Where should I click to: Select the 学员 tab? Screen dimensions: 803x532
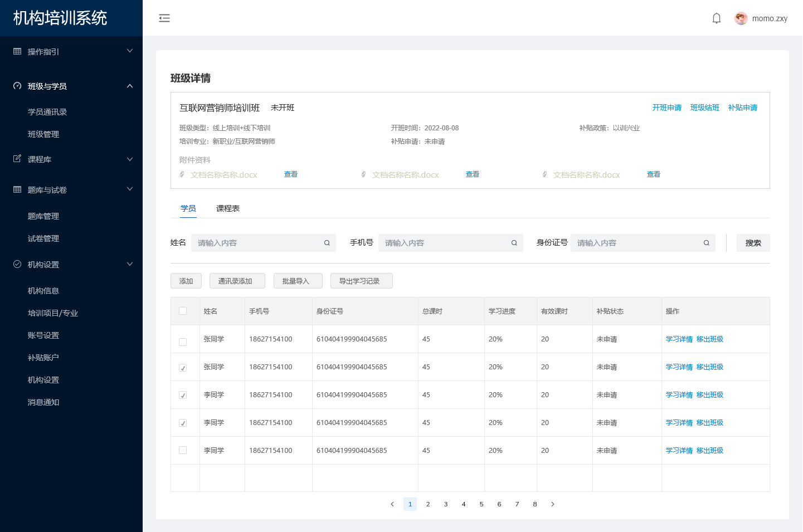[x=188, y=208]
